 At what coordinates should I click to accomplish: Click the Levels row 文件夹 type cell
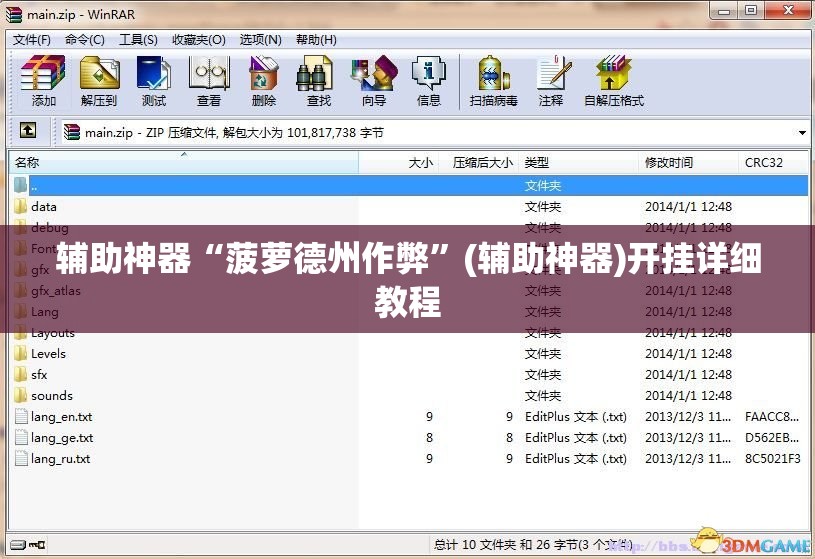pos(543,354)
